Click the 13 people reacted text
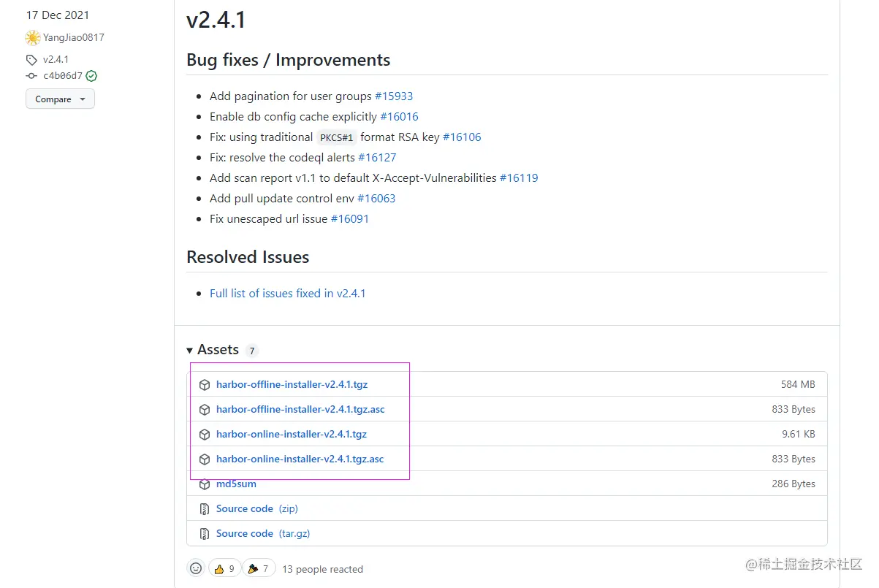 tap(322, 569)
